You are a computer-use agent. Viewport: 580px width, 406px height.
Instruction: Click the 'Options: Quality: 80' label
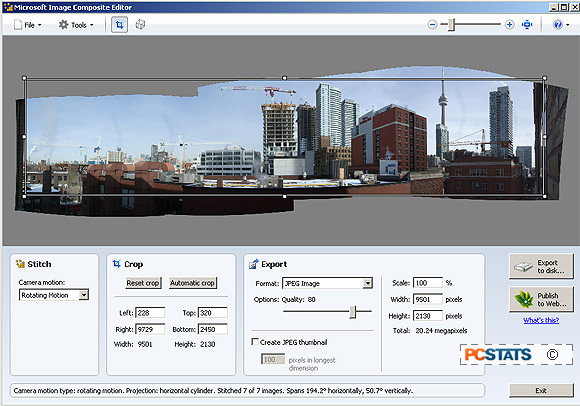(x=284, y=300)
